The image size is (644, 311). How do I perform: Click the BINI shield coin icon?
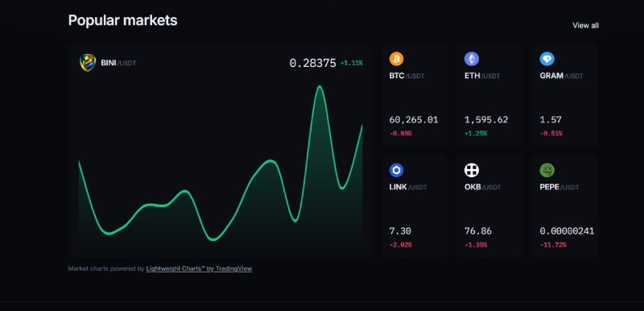point(88,63)
